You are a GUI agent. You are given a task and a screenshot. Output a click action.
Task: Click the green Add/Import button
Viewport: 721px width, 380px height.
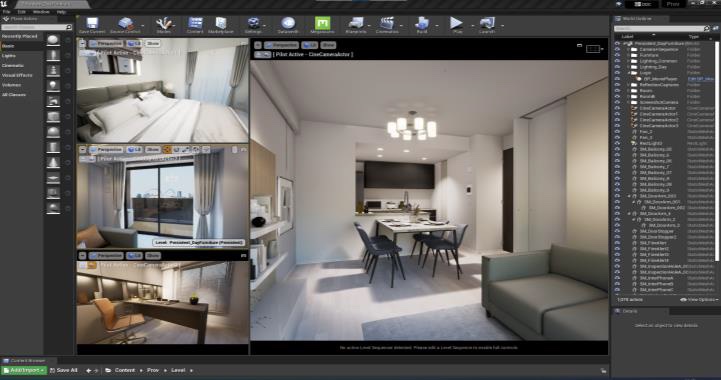pyautogui.click(x=24, y=370)
